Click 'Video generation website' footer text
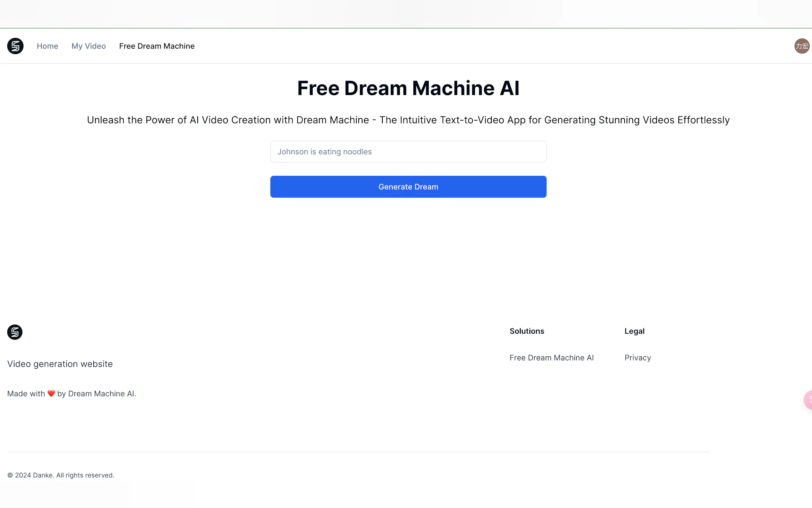Screen dimensions: 812x508 (x=60, y=364)
